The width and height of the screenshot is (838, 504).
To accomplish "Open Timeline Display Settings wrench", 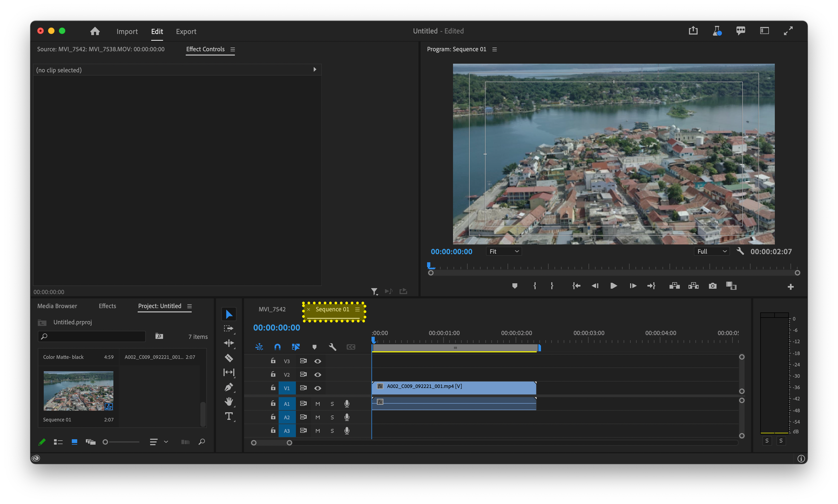I will tap(332, 347).
